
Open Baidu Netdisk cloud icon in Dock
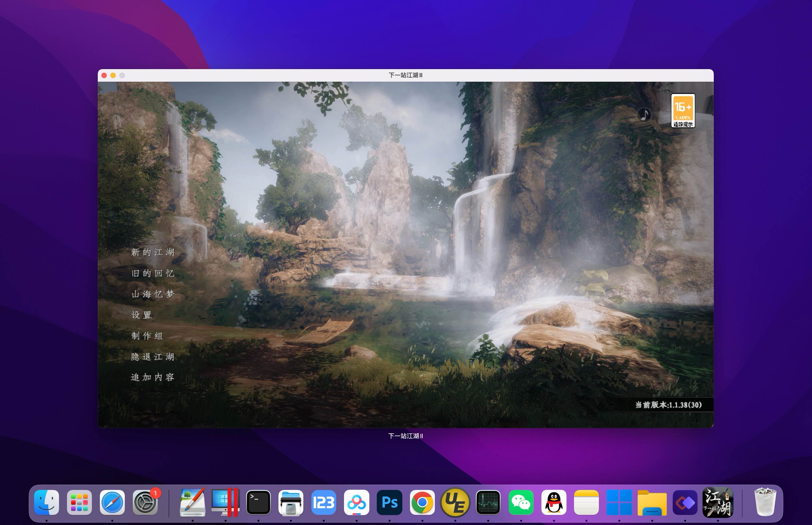click(x=357, y=502)
